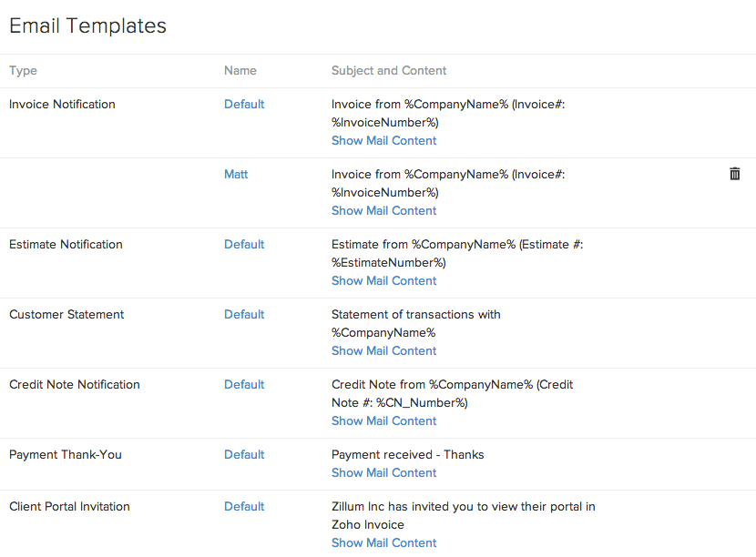This screenshot has height=557, width=756.
Task: Open the Default Credit Note Notification template
Action: coord(244,385)
